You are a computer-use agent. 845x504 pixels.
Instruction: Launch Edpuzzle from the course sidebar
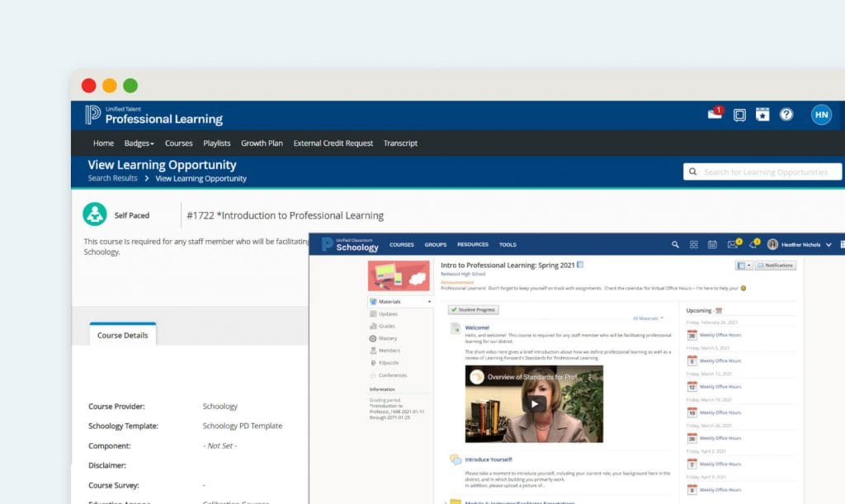tap(388, 362)
